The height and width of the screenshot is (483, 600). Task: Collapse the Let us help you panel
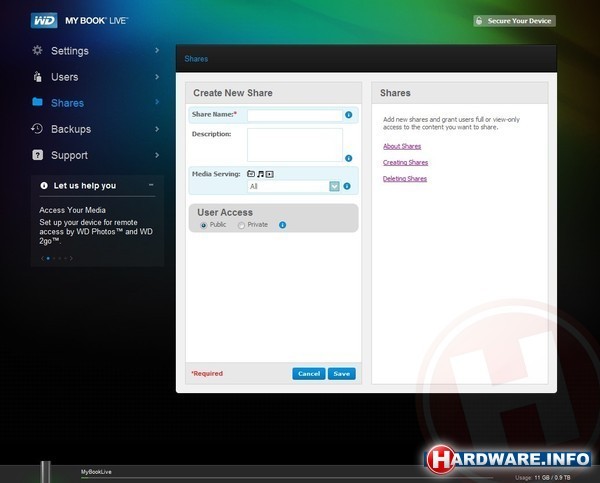tap(151, 185)
